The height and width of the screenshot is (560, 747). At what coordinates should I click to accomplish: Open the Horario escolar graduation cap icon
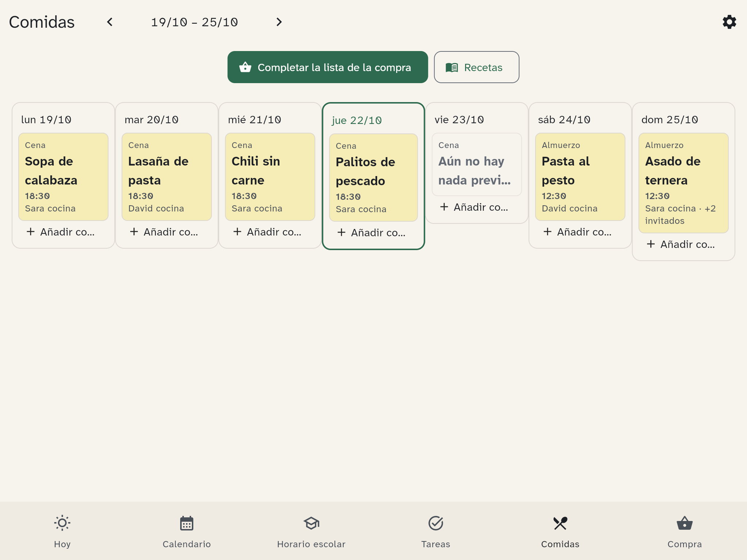click(x=311, y=523)
